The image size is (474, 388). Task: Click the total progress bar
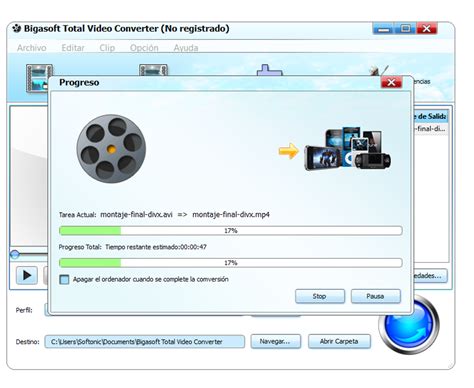point(231,263)
